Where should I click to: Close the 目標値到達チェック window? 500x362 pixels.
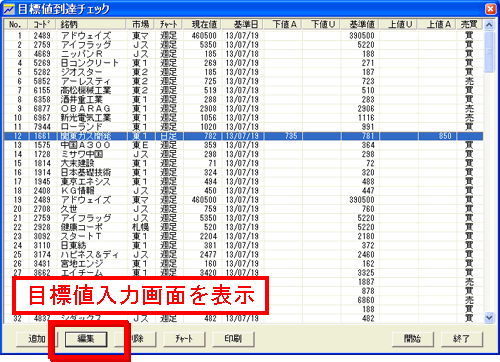pyautogui.click(x=490, y=9)
